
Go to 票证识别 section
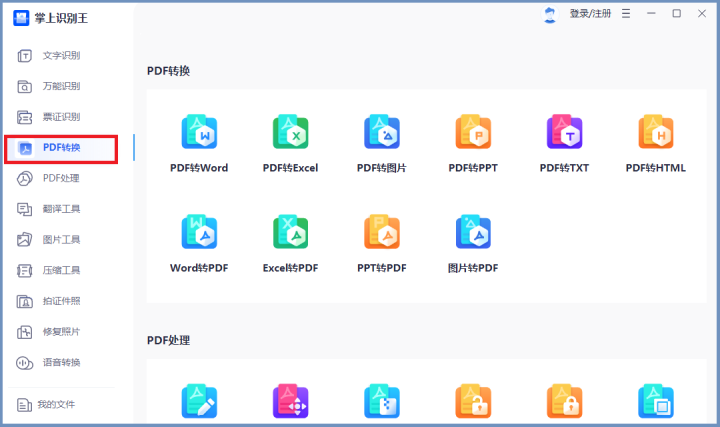[61, 117]
